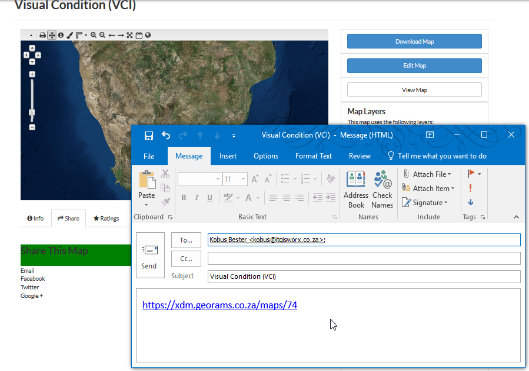Switch to Options ribbon tab
This screenshot has width=529, height=371.
pos(266,156)
